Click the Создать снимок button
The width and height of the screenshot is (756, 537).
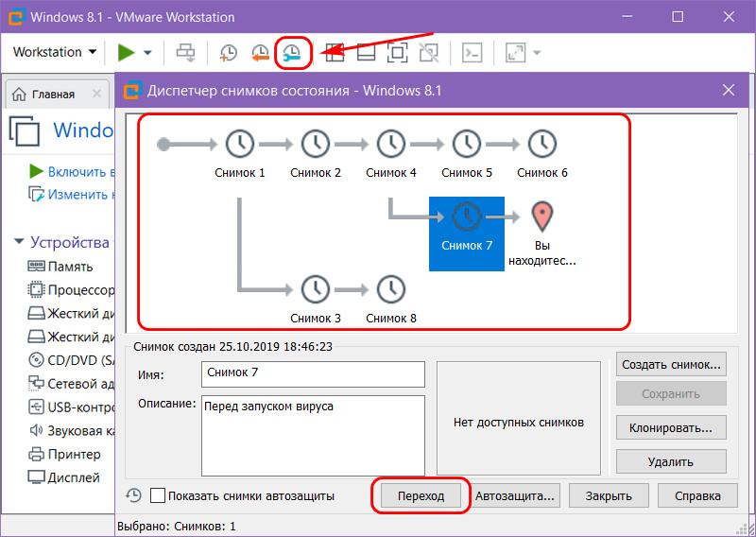pos(671,364)
